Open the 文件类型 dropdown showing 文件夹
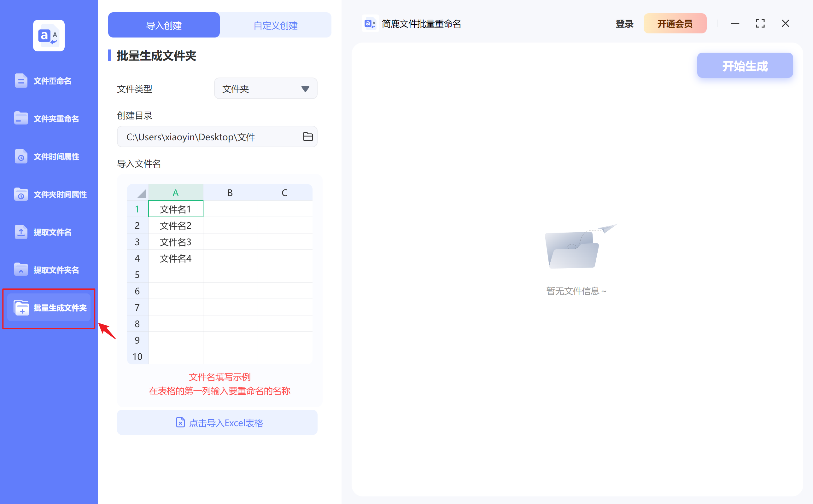Viewport: 813px width, 504px height. click(265, 88)
